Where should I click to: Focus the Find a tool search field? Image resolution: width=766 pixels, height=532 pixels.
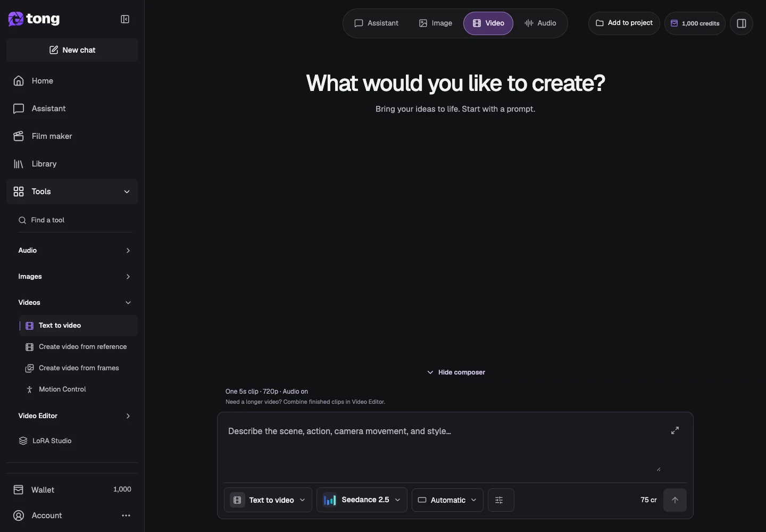tap(75, 220)
